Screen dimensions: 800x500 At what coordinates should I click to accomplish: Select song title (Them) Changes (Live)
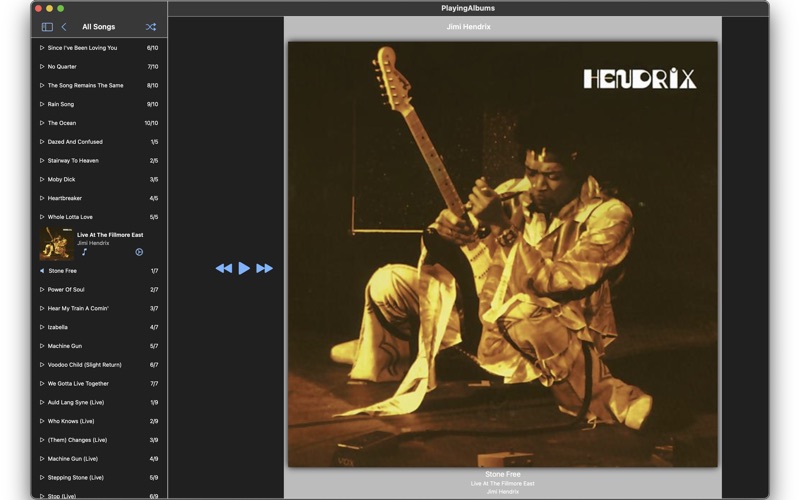[x=77, y=440]
